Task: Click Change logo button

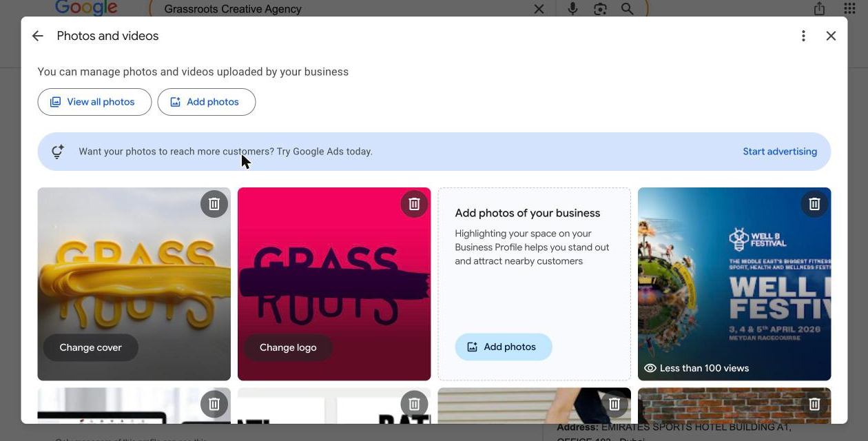Action: (288, 347)
